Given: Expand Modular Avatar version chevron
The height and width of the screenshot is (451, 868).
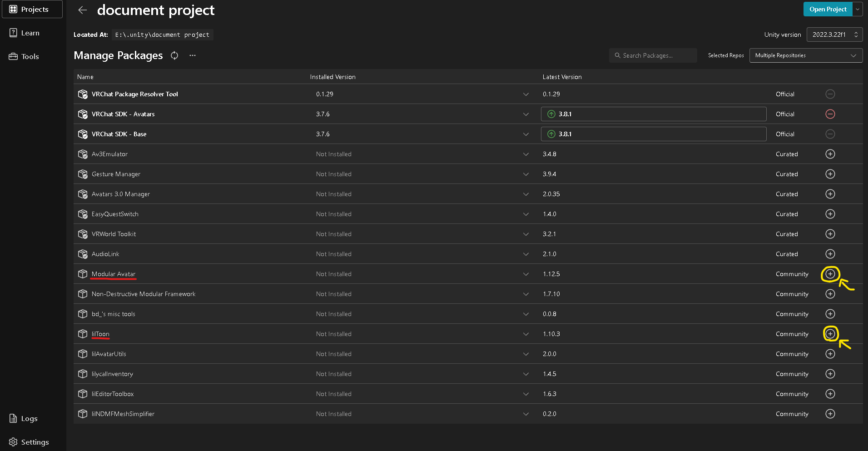Looking at the screenshot, I should coord(526,274).
